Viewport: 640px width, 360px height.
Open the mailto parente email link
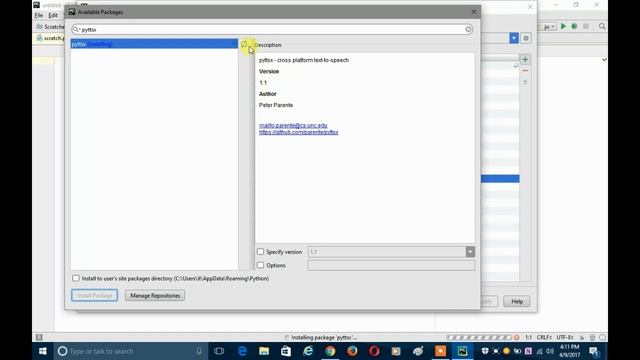(x=293, y=125)
